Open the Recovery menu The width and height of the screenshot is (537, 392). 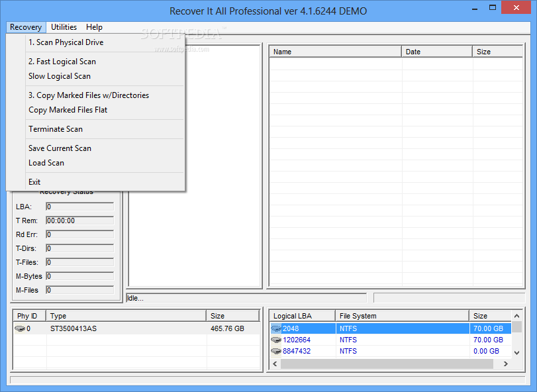click(x=26, y=27)
